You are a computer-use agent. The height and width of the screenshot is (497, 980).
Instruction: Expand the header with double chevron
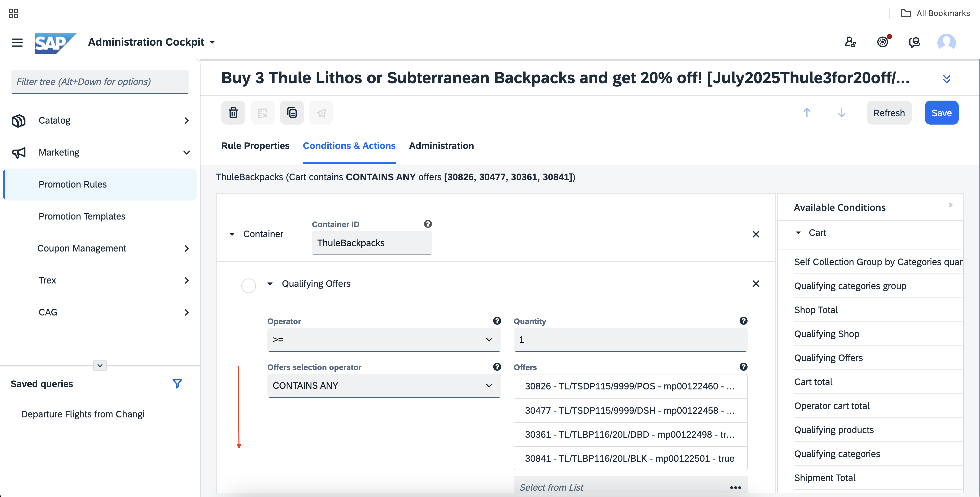[947, 79]
